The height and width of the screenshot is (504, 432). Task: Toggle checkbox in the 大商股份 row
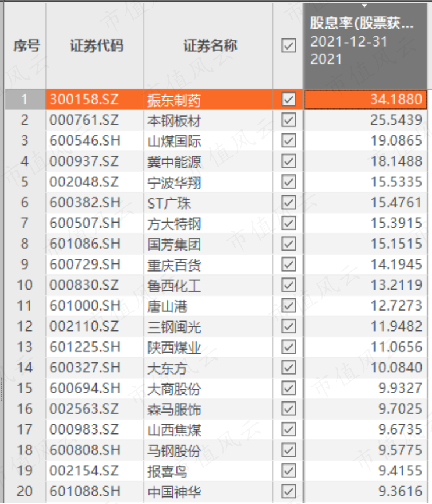[288, 388]
